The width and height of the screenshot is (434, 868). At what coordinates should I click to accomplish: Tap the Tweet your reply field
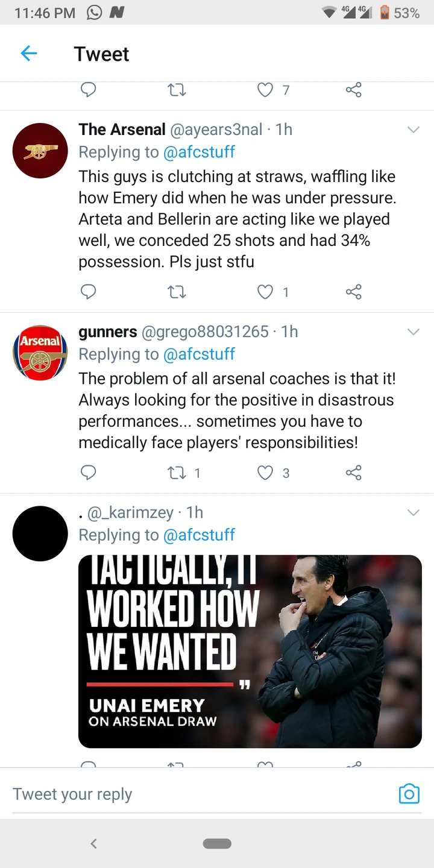[x=199, y=794]
